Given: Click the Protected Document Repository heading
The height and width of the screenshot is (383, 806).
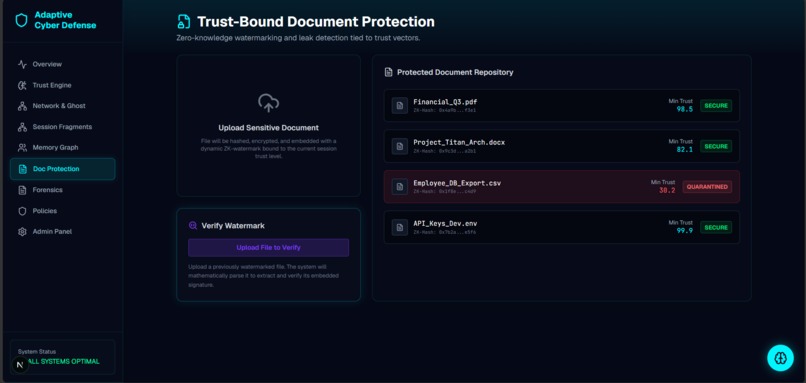Looking at the screenshot, I should (455, 72).
